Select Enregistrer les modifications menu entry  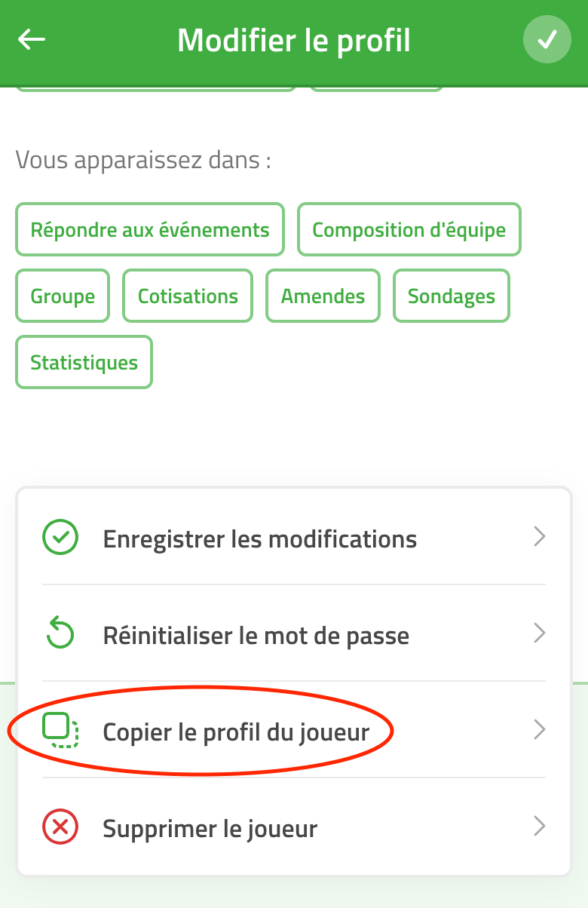294,538
